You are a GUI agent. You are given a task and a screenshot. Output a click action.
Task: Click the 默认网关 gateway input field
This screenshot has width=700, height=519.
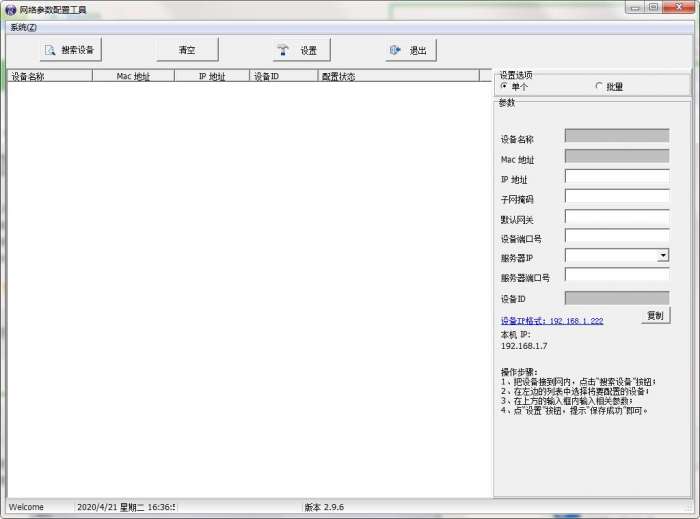(617, 216)
